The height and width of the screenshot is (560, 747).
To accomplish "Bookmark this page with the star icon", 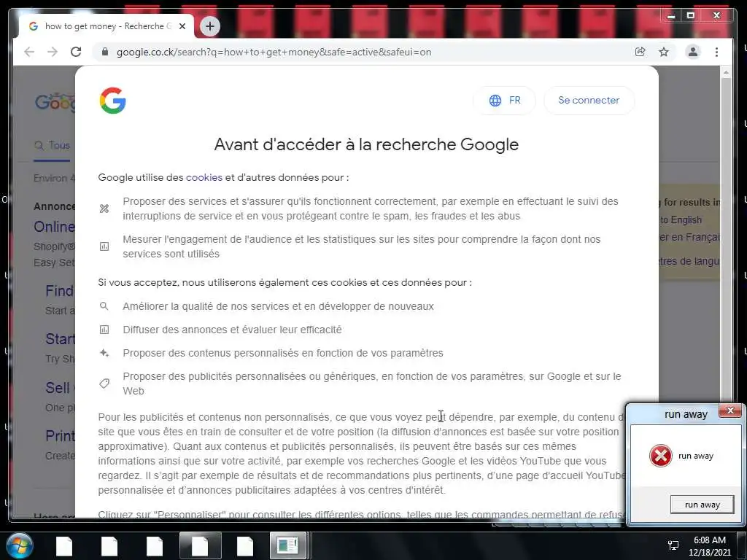I will coord(664,52).
